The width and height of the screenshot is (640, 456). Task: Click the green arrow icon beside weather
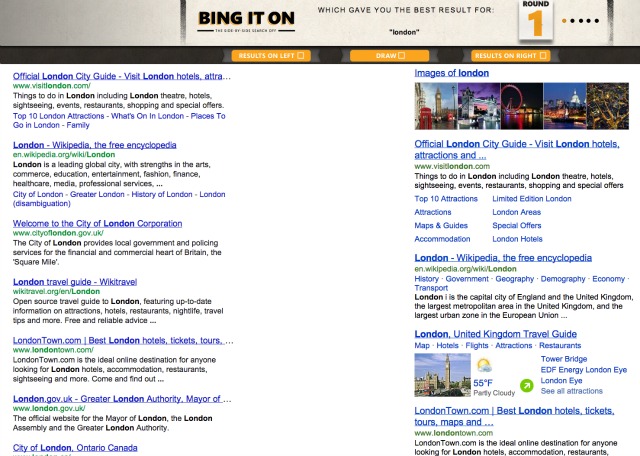pos(527,385)
